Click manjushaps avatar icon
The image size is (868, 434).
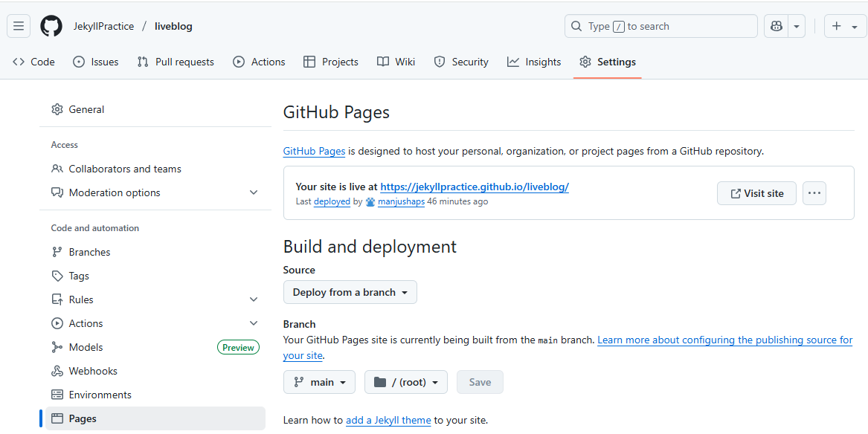[x=370, y=202]
